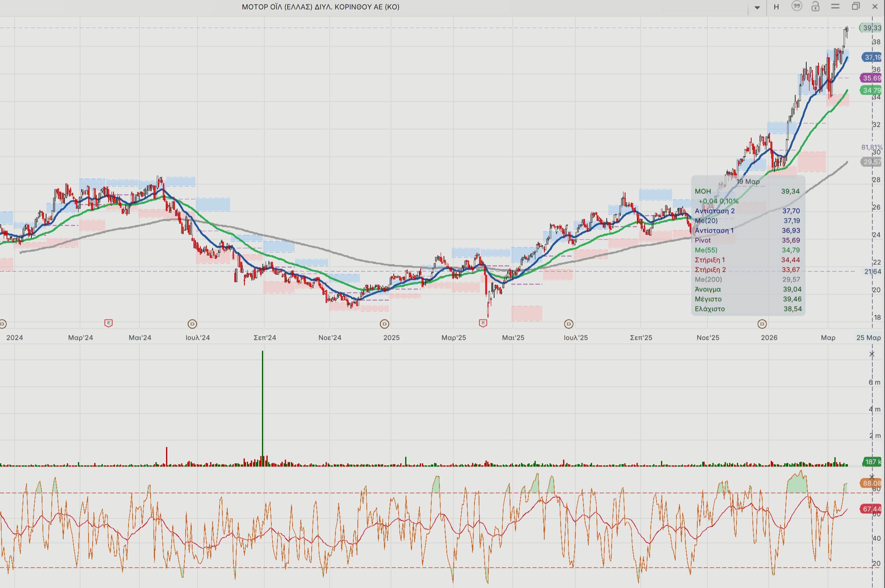Click the red E earnings marker before Μαϊ'24
The width and height of the screenshot is (885, 588).
pos(108,323)
